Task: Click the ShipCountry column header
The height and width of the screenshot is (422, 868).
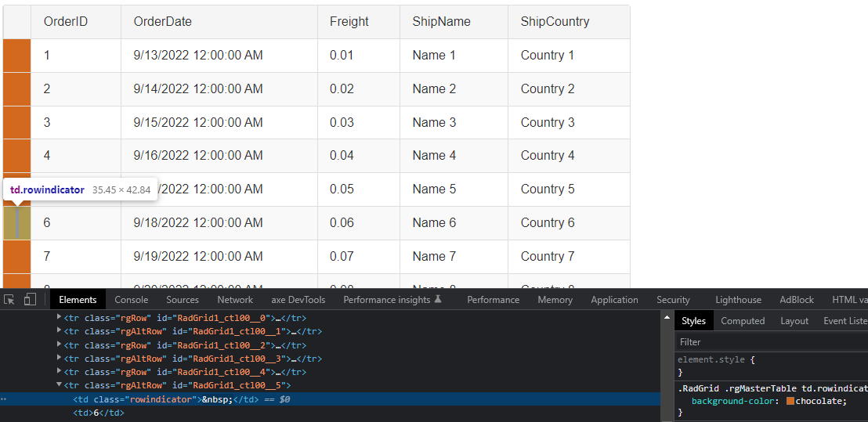Action: (x=555, y=22)
